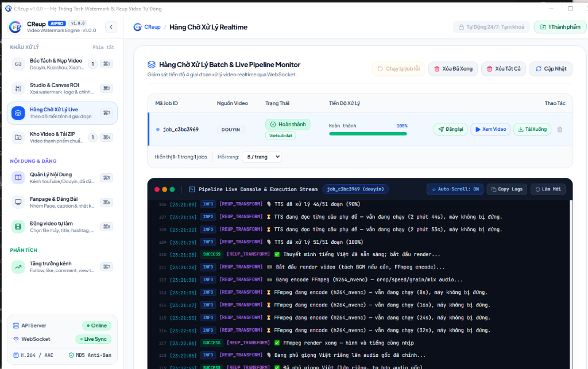The height and width of the screenshot is (369, 588).
Task: Click the Xóa Tất Cả button
Action: click(504, 68)
